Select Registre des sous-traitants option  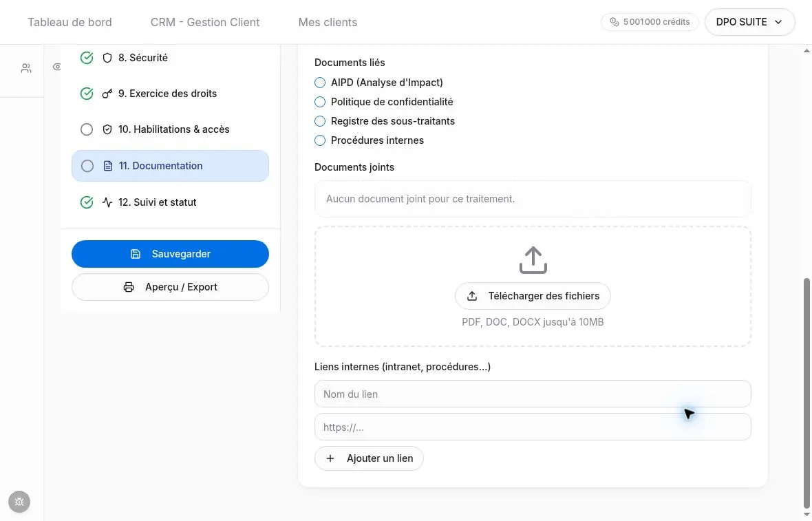(320, 121)
